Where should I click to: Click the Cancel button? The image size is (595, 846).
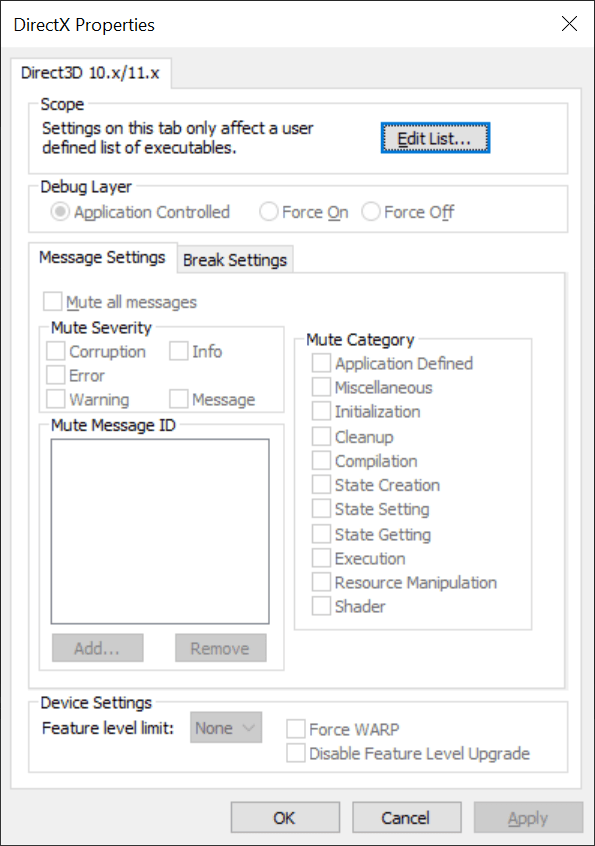click(x=407, y=817)
